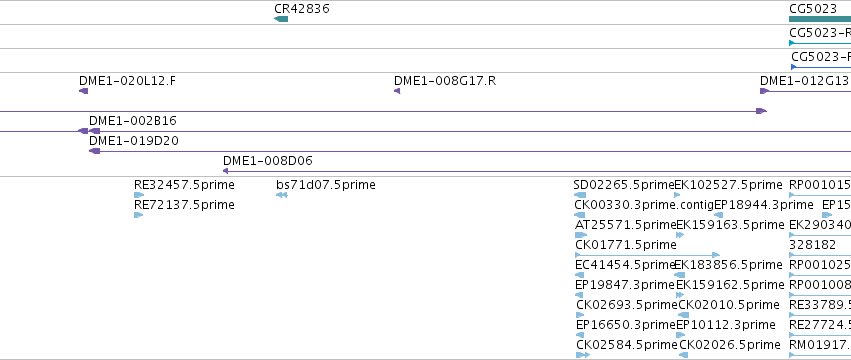851x360 pixels.
Task: Click AT25571.5prime label
Action: 626,225
